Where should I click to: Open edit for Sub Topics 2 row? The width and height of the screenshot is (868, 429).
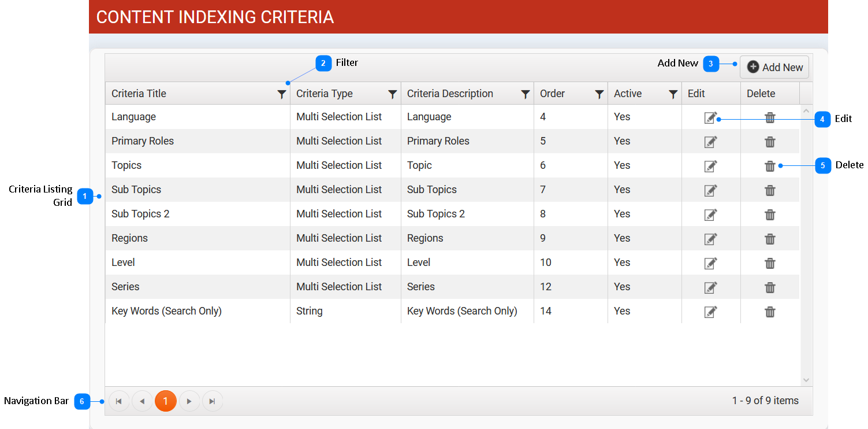pyautogui.click(x=710, y=215)
